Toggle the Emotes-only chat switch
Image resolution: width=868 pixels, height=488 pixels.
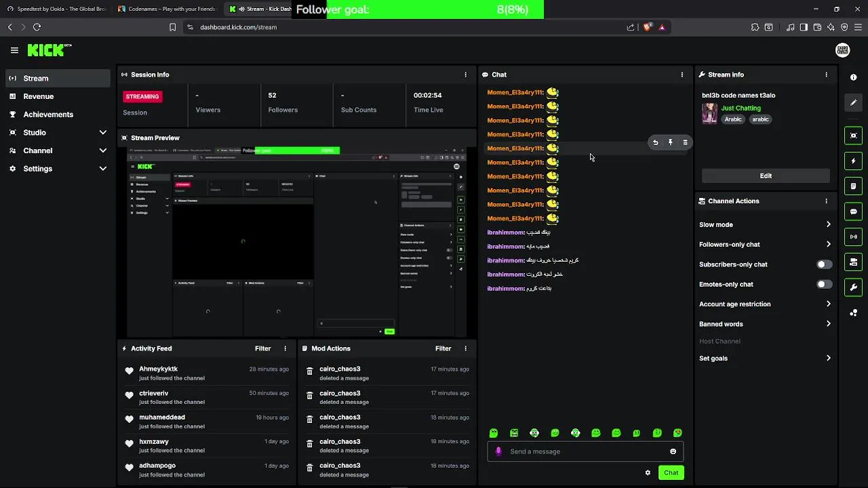click(x=824, y=285)
